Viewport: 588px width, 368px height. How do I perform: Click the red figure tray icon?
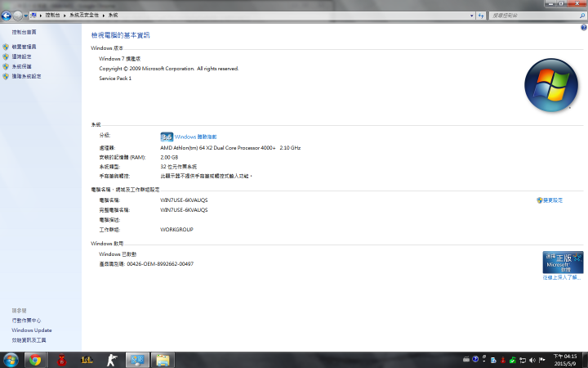coord(503,360)
